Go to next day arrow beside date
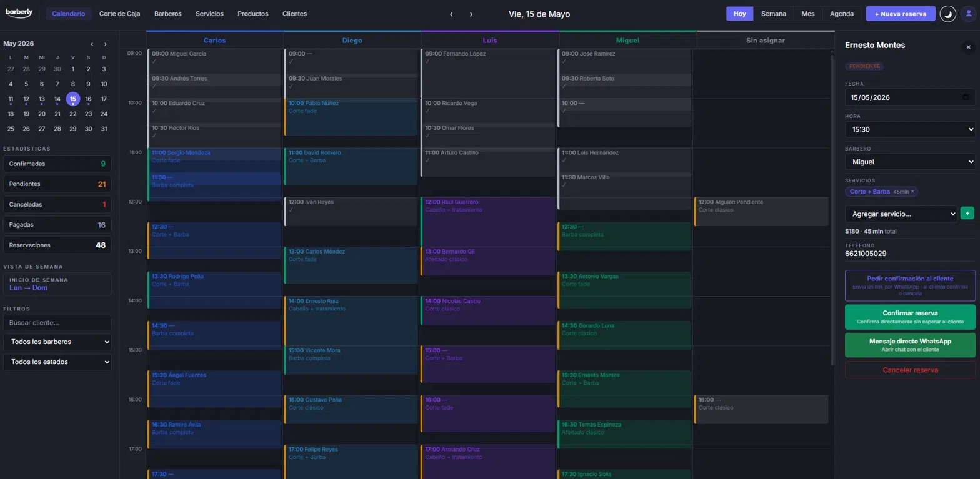Viewport: 980px width, 479px height. tap(471, 14)
